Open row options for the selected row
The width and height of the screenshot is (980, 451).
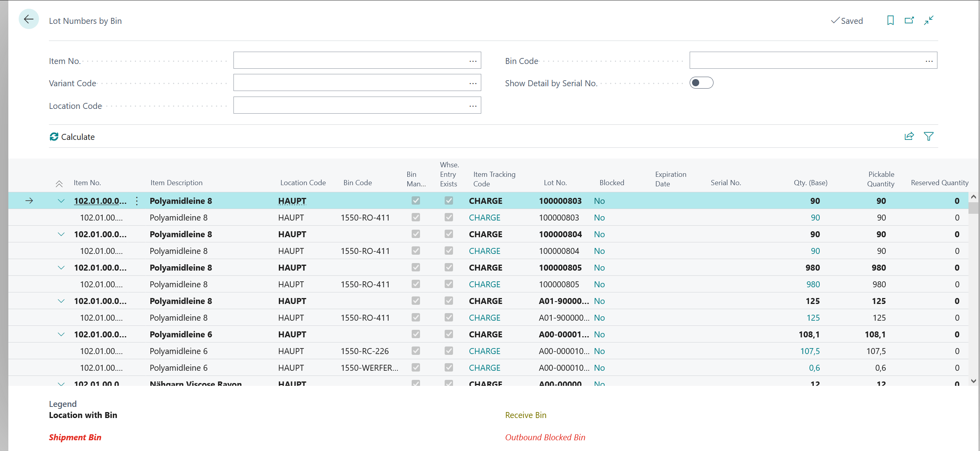(137, 201)
